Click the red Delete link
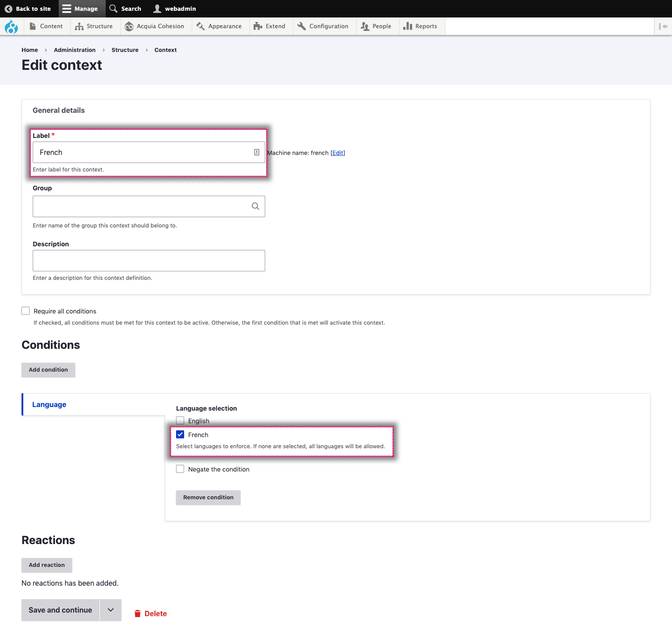672x639 pixels. point(155,613)
